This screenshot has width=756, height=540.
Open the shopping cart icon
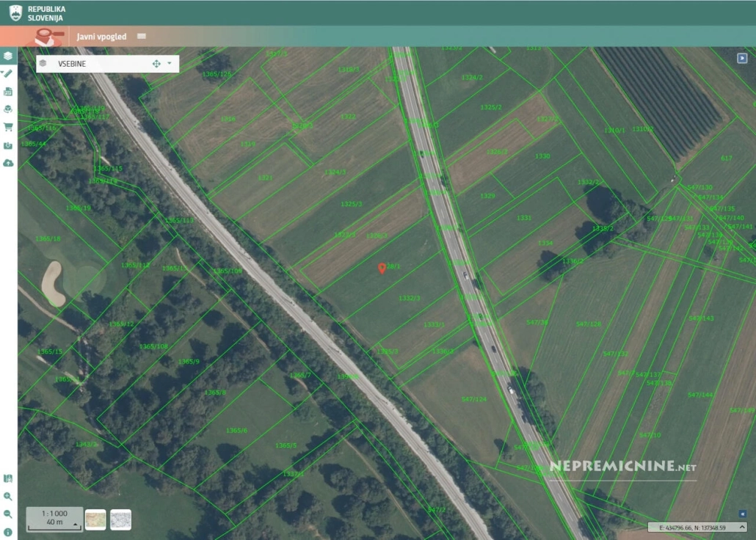point(8,127)
